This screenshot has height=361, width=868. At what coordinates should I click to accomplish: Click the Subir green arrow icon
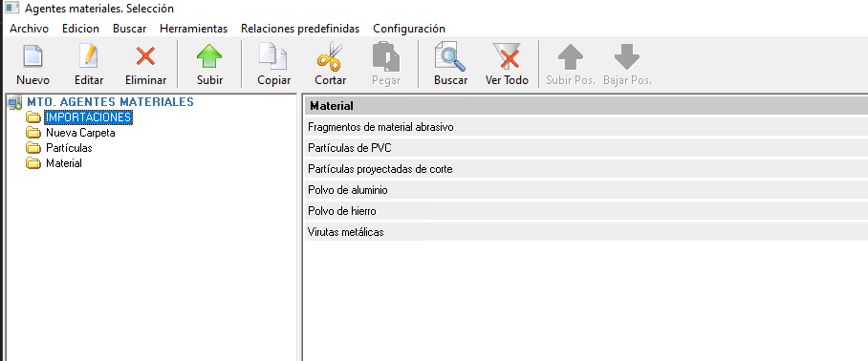(209, 56)
